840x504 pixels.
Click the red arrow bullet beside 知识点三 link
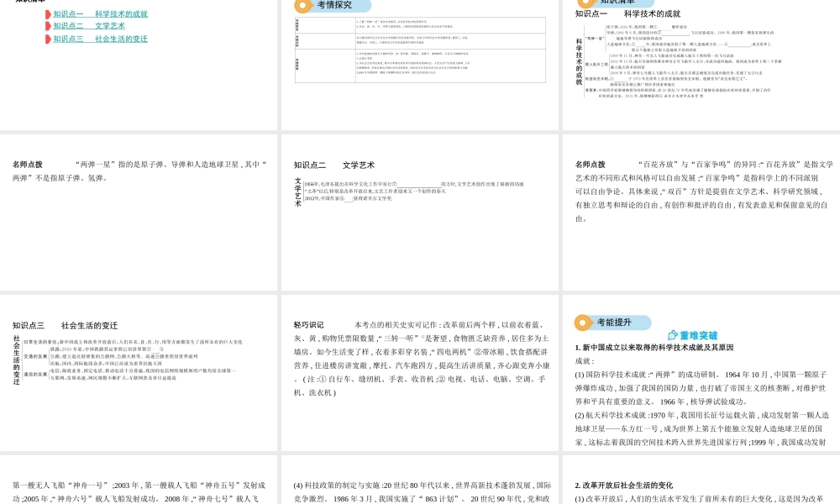click(48, 39)
